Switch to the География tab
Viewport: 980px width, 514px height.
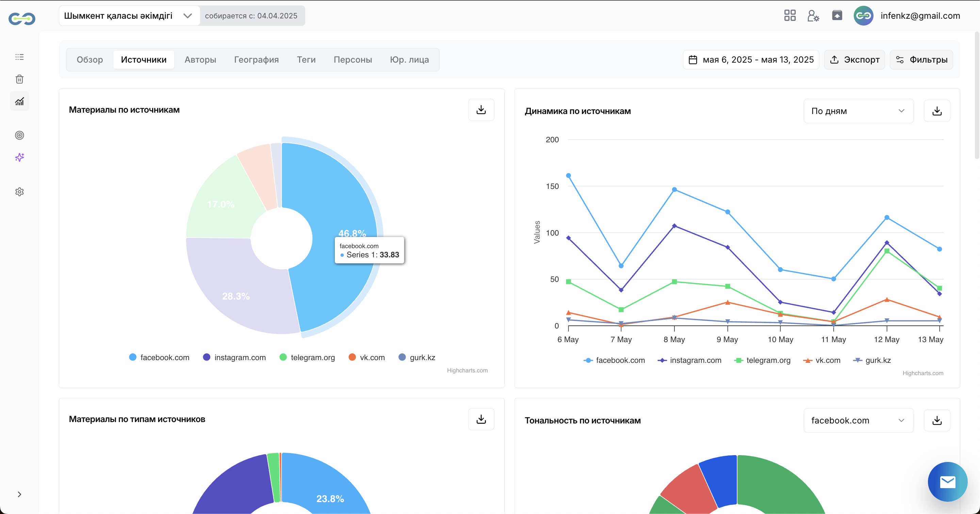click(x=257, y=60)
